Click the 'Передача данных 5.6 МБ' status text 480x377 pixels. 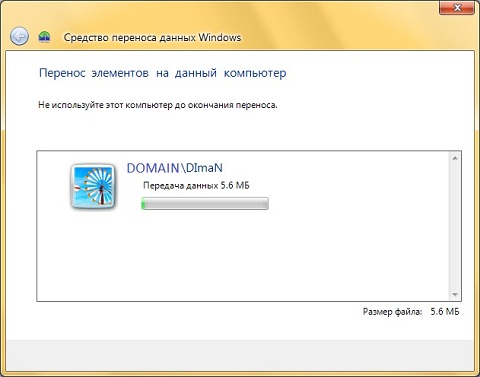coord(196,186)
